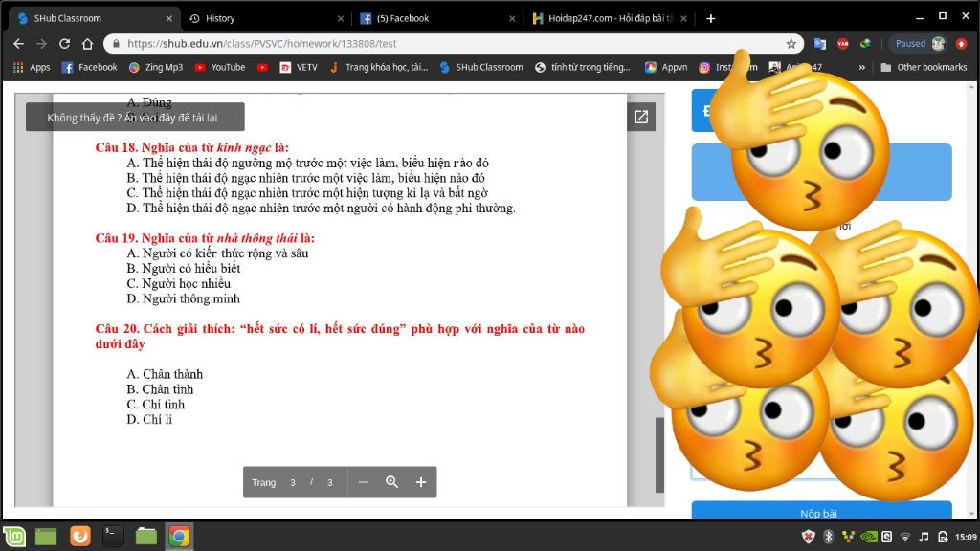Image resolution: width=980 pixels, height=551 pixels.
Task: Open Appvn bookmark
Action: 666,68
